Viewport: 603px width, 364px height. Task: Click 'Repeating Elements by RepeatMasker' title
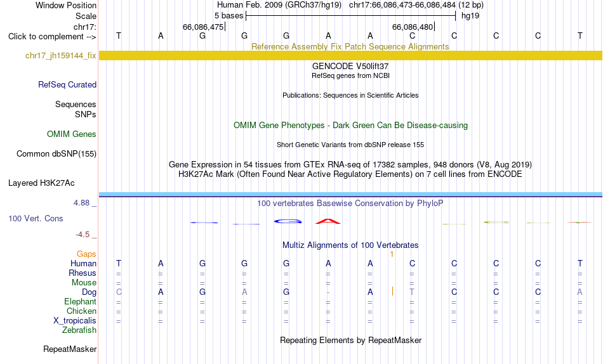point(350,340)
